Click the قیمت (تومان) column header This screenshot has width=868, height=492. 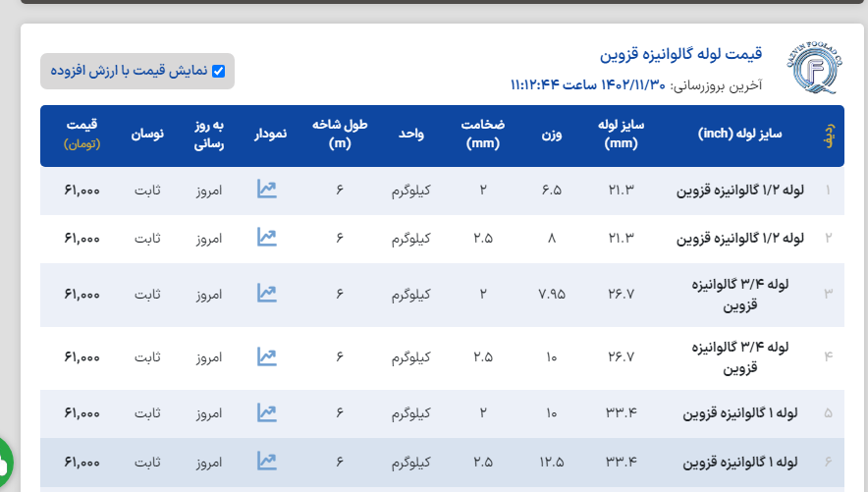[82, 135]
